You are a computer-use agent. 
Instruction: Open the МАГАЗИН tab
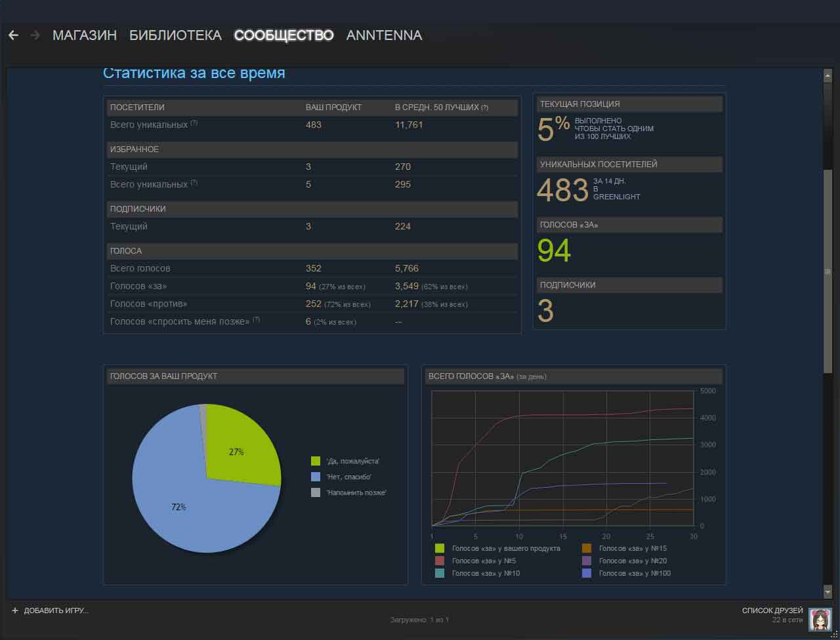pos(85,35)
